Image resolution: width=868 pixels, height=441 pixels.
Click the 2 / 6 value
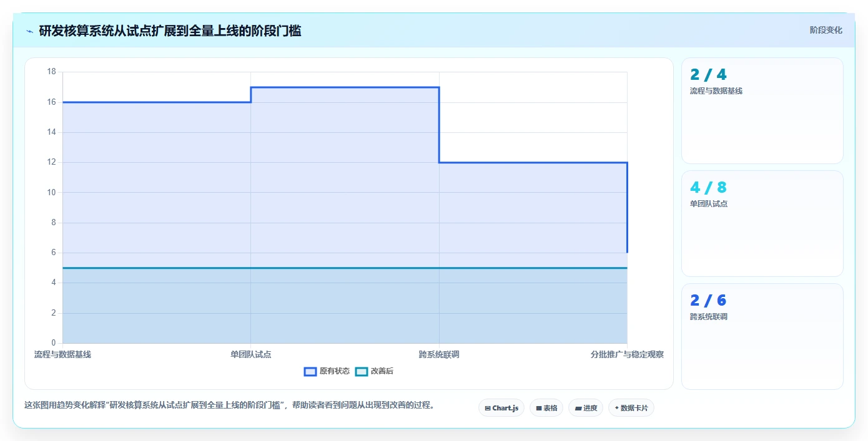click(708, 301)
